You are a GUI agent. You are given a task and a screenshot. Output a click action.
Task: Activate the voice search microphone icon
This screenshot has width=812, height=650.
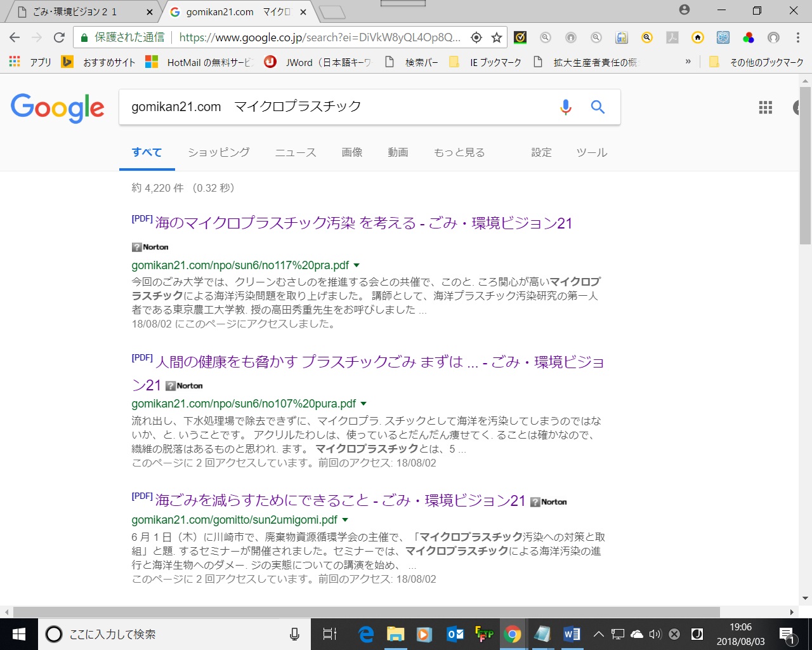tap(565, 107)
